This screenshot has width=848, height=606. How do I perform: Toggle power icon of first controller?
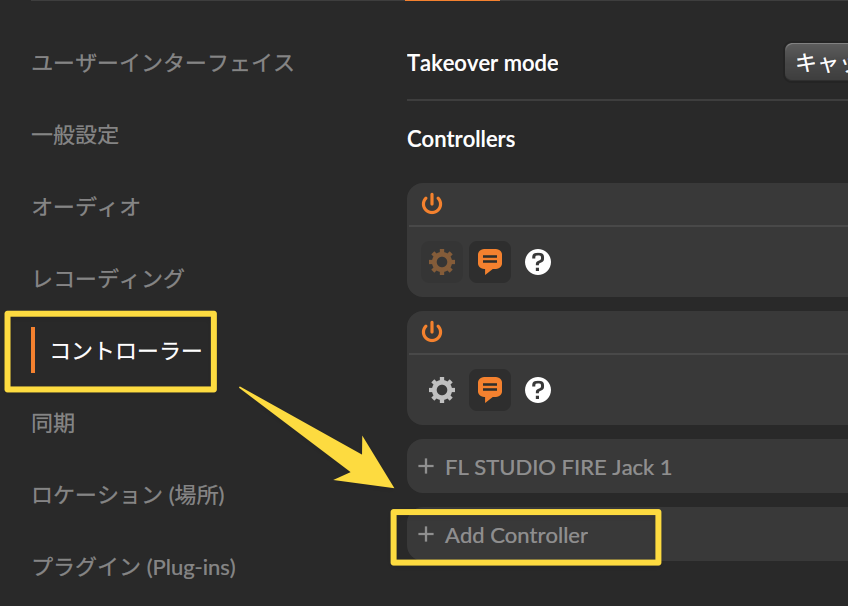(x=432, y=204)
